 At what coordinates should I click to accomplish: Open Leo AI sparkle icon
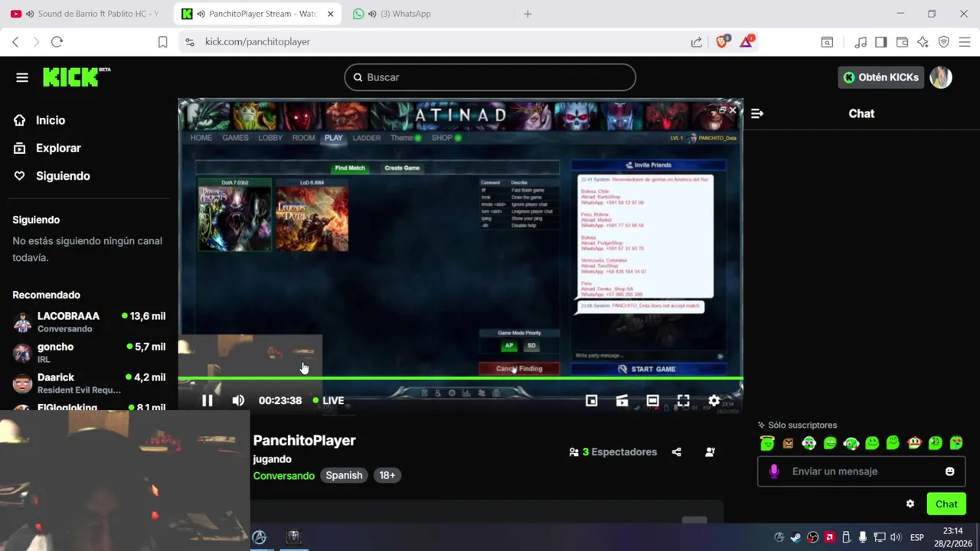[923, 42]
